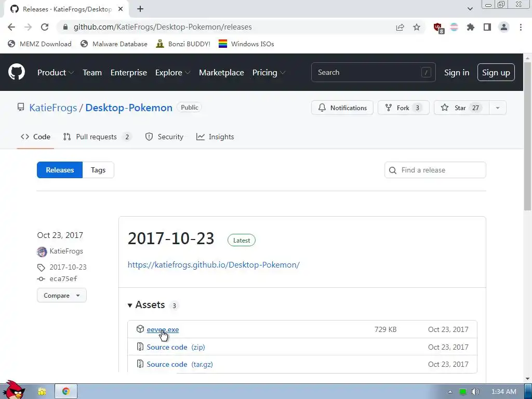This screenshot has height=399, width=532.
Task: Click the green tray icon
Action: pyautogui.click(x=463, y=392)
